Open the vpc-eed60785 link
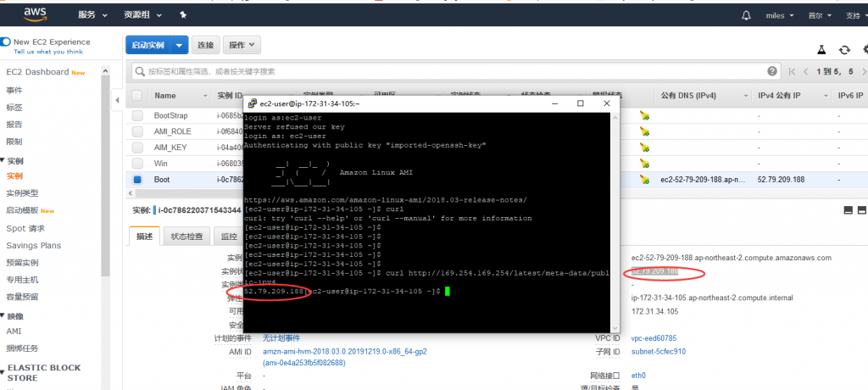Viewport: 868px width, 390px height. click(x=654, y=338)
